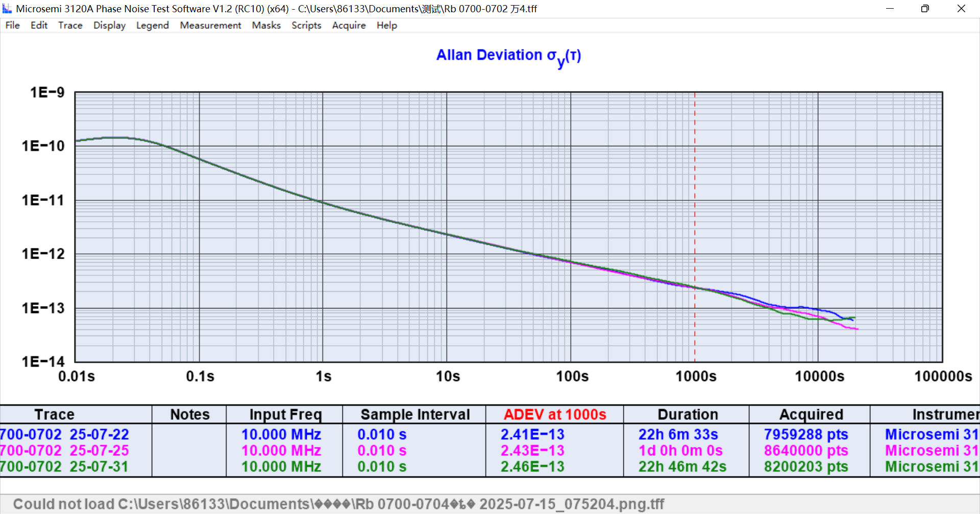Click the ADEV at 1000s column header
This screenshot has height=514, width=980.
(554, 415)
